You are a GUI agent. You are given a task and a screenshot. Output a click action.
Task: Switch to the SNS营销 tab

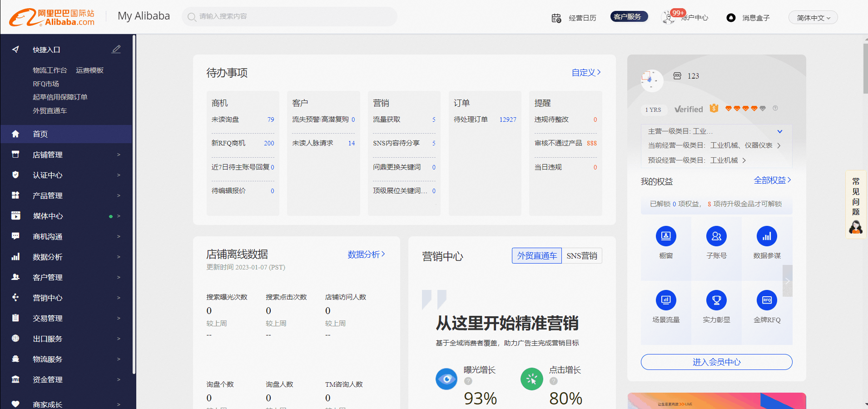[582, 256]
